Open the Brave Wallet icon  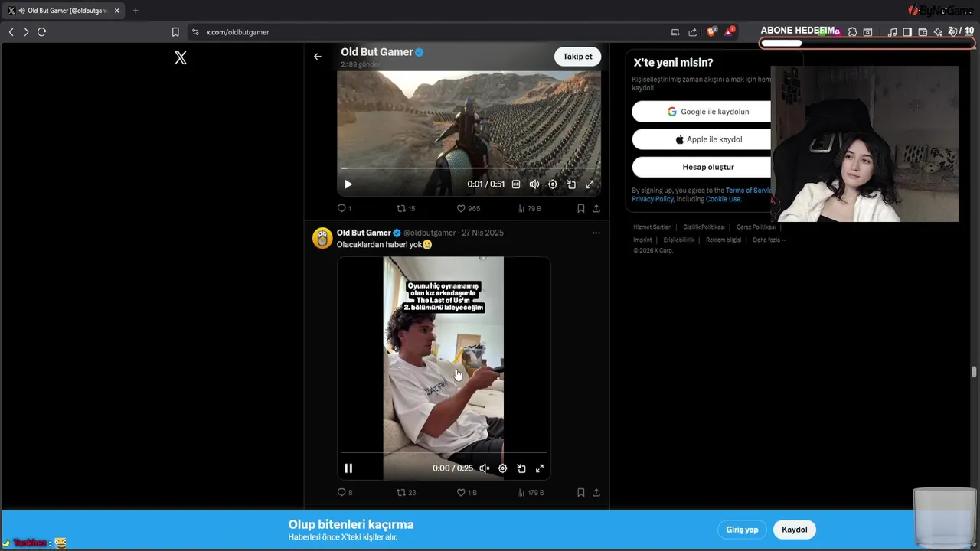pos(923,32)
